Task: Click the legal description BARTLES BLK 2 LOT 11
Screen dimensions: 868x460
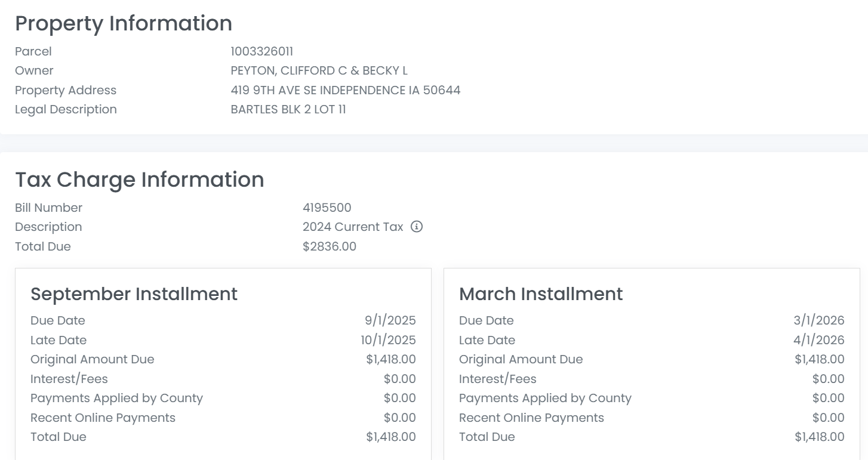Action: pyautogui.click(x=288, y=109)
